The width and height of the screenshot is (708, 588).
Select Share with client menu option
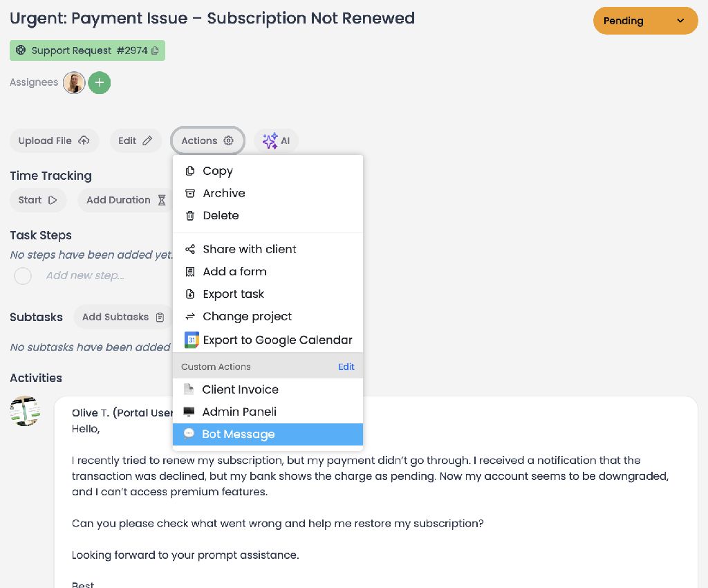[x=249, y=249]
